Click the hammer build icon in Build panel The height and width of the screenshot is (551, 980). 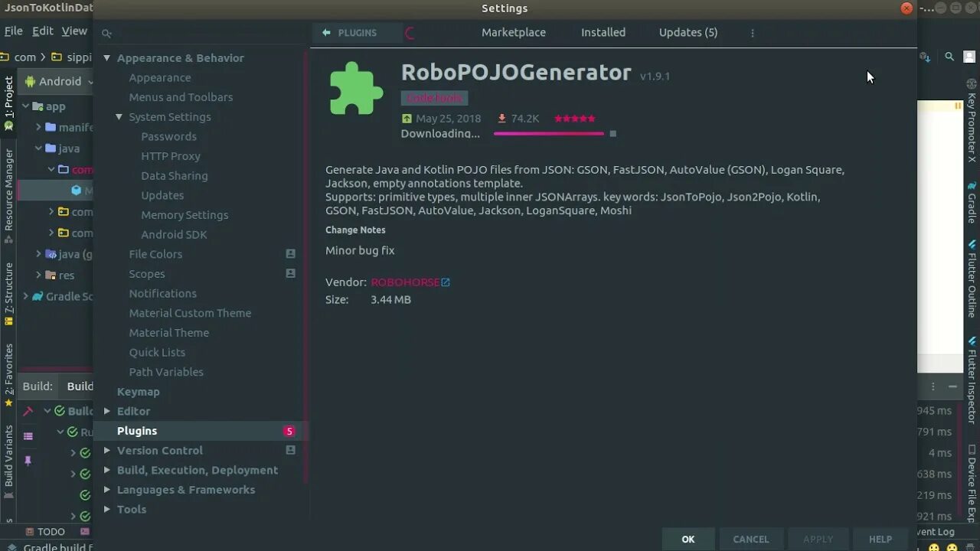point(28,411)
